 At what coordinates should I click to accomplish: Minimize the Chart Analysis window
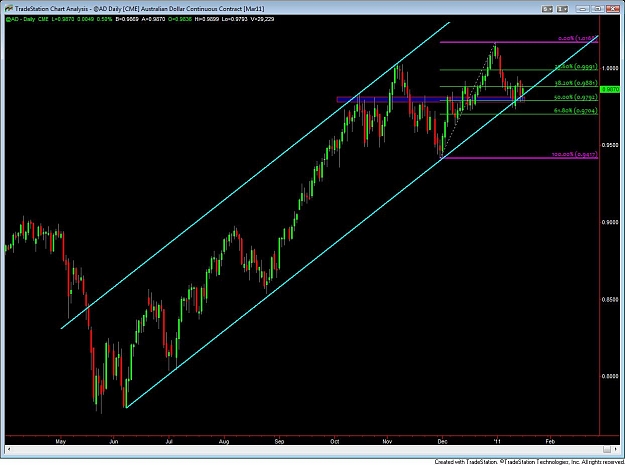tap(583, 9)
